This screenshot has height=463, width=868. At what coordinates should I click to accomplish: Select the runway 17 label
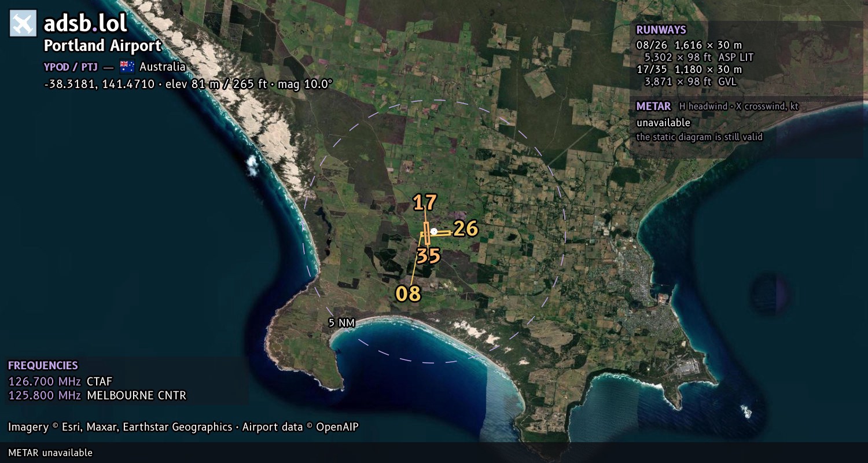tap(424, 203)
